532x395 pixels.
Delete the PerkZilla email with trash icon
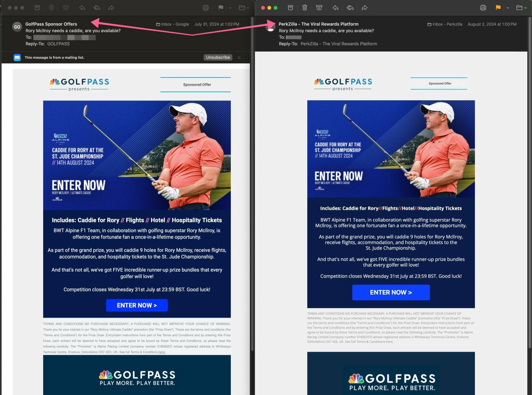(305, 8)
